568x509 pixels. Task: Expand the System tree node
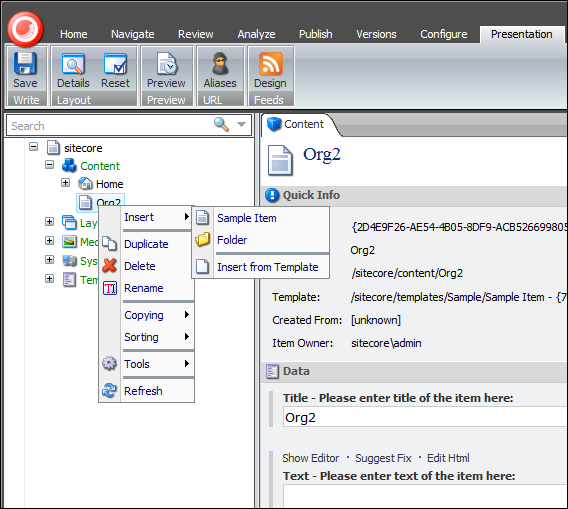(50, 259)
